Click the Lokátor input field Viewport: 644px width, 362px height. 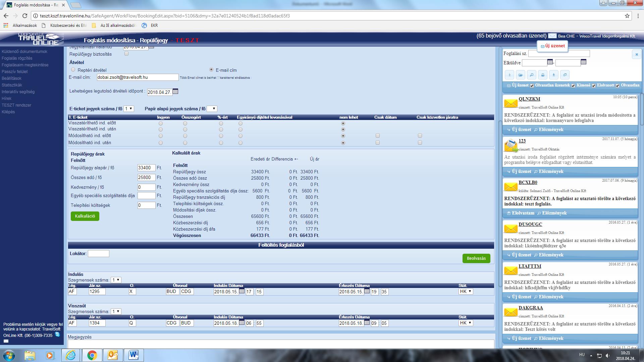[x=98, y=254]
